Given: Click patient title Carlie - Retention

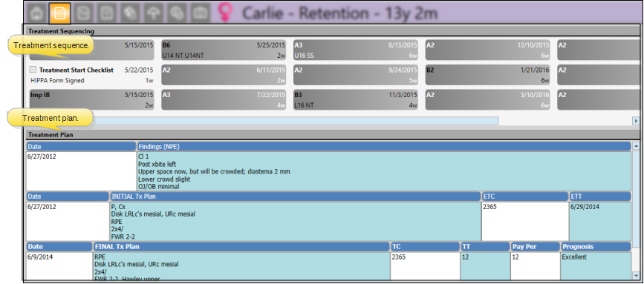Looking at the screenshot, I should click(340, 13).
